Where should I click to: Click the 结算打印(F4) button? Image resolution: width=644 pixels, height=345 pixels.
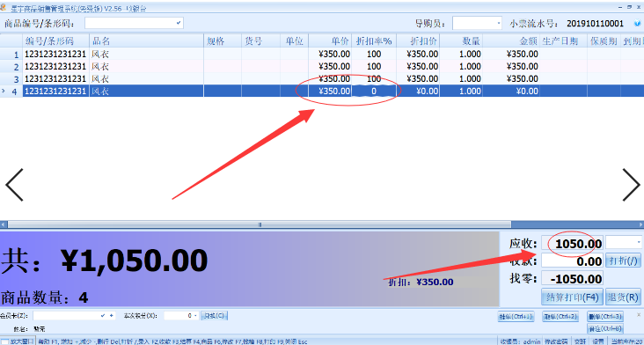(x=573, y=297)
